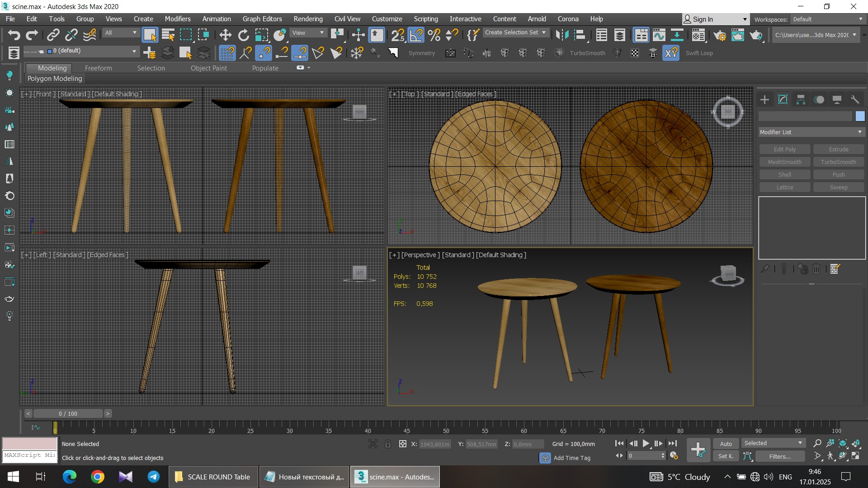
Task: Click Configure Modifier Sets icon
Action: tap(835, 269)
